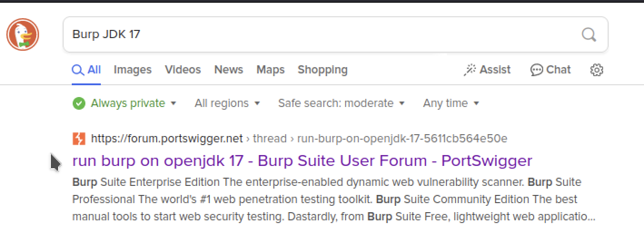The image size is (644, 243).
Task: View the Shopping results tab
Action: [322, 70]
